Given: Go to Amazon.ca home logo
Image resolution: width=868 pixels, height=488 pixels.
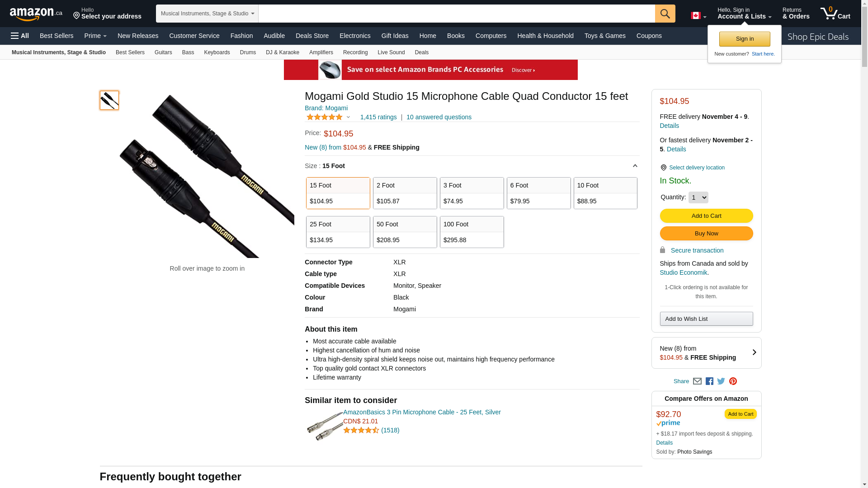Looking at the screenshot, I should point(36,14).
